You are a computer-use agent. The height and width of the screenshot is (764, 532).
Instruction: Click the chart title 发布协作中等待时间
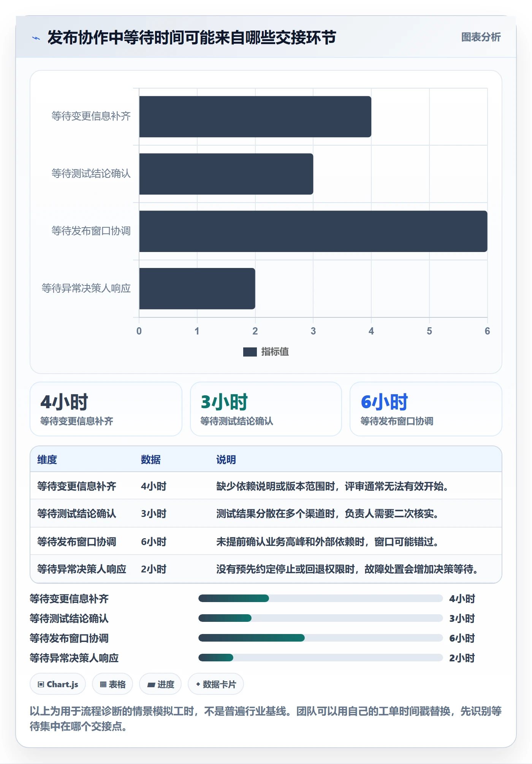tap(192, 38)
